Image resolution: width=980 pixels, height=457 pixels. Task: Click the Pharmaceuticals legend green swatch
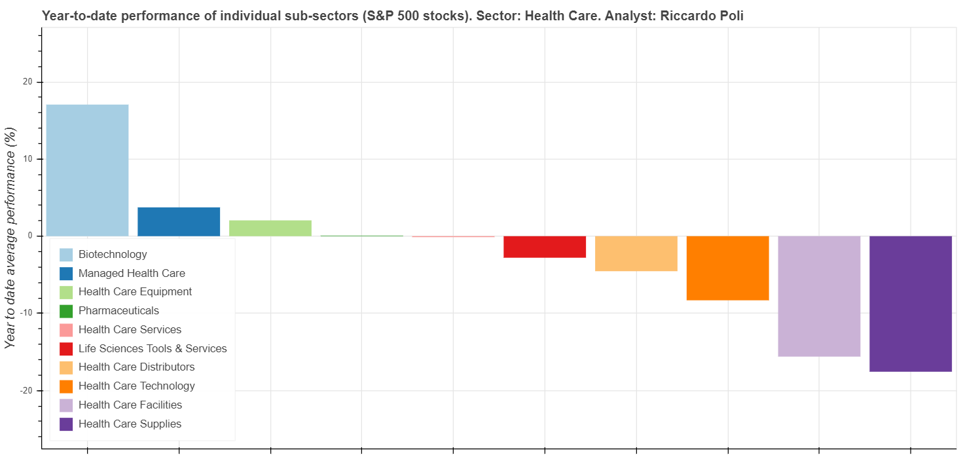pos(66,311)
